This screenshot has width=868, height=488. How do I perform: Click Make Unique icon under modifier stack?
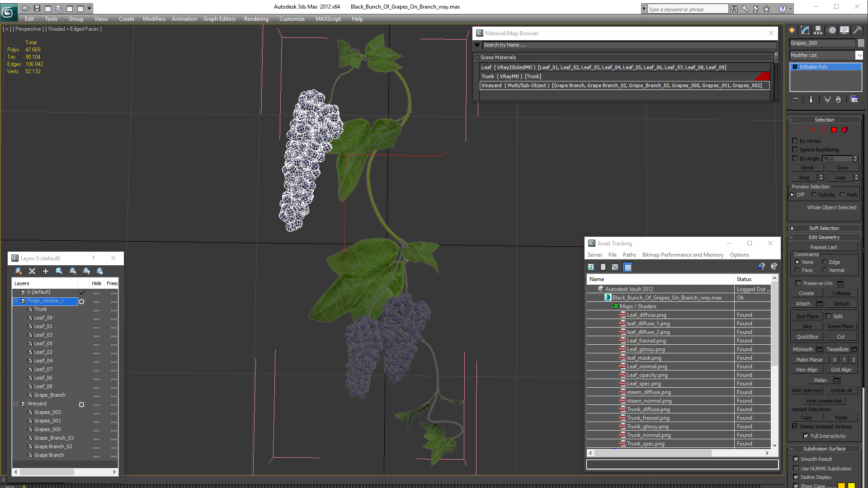[827, 99]
